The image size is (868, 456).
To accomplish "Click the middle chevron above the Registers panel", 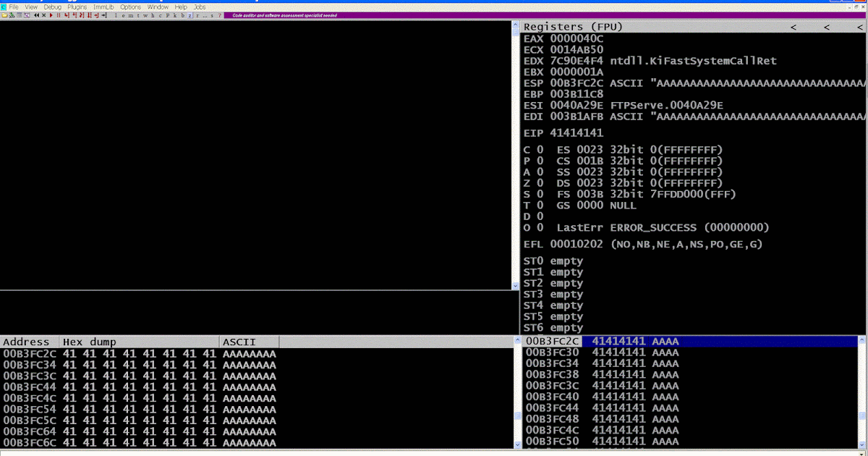I will coord(825,27).
